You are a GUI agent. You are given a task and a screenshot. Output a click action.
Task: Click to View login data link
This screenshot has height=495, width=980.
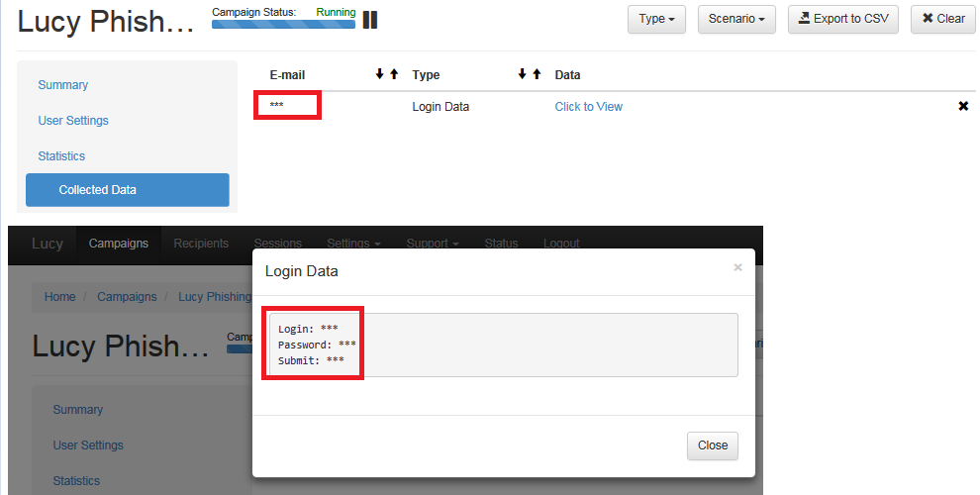[589, 107]
